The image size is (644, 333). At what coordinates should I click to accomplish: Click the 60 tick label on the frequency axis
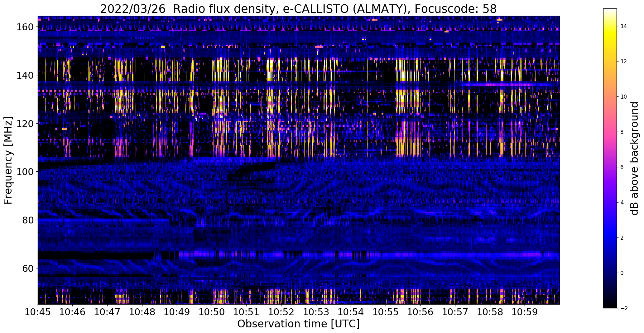(28, 268)
